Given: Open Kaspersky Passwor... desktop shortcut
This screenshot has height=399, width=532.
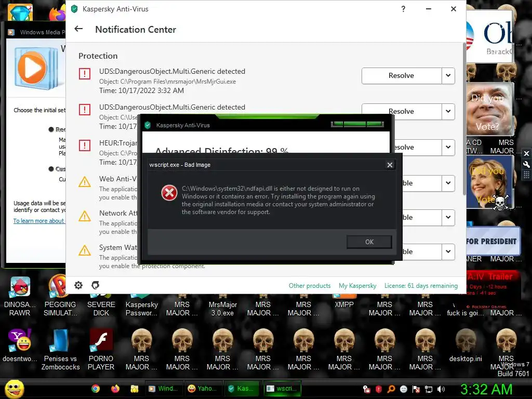Looking at the screenshot, I should pyautogui.click(x=141, y=304).
